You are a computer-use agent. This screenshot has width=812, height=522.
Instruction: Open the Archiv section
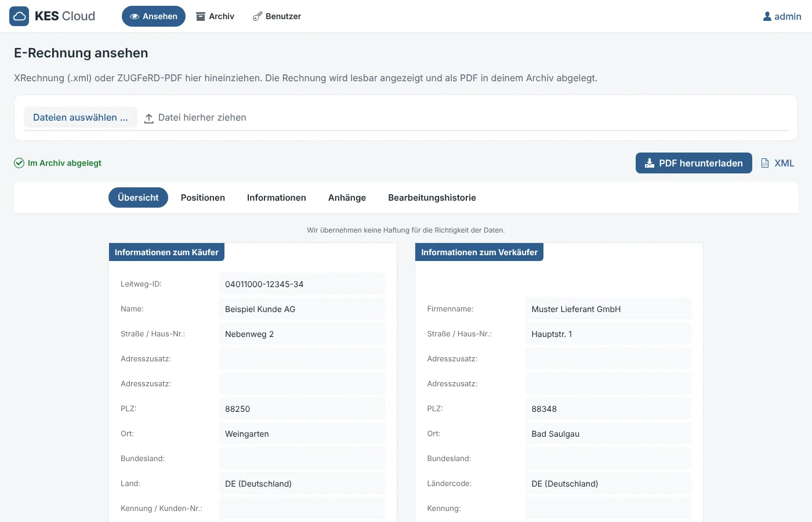pos(215,16)
